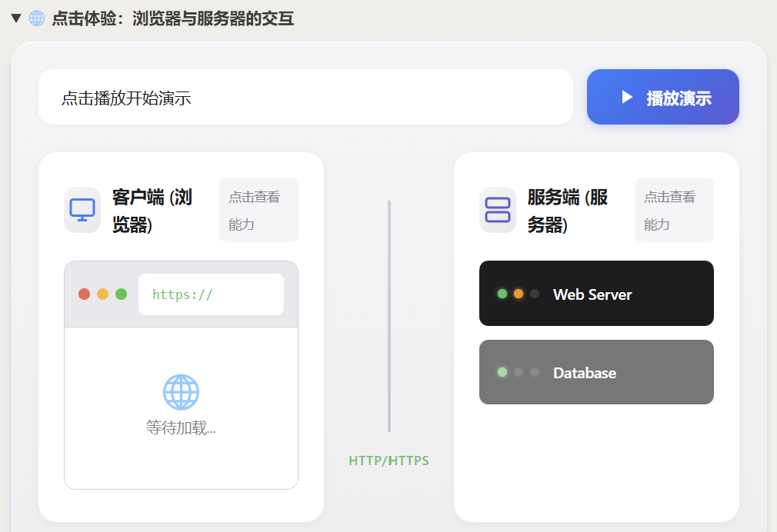
Task: Click the green dot in browser mockup
Action: point(121,294)
